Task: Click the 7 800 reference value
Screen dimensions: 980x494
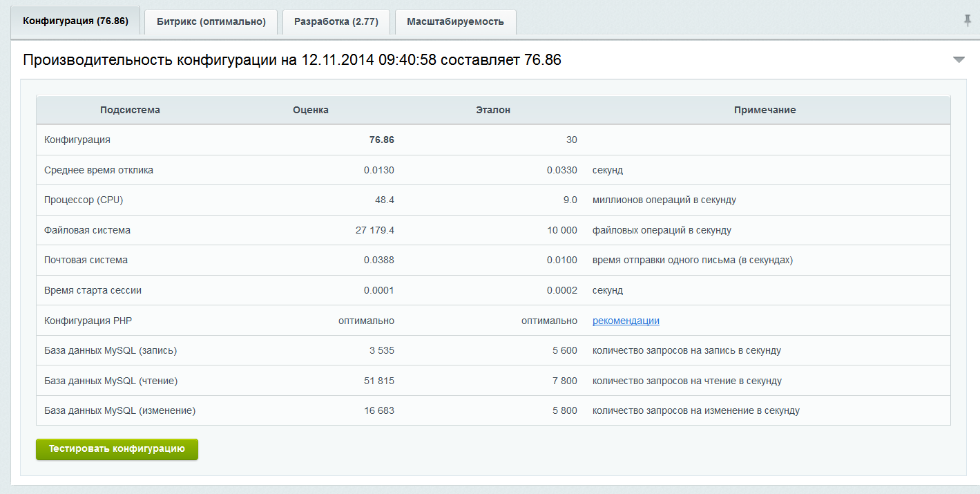Action: coord(565,381)
